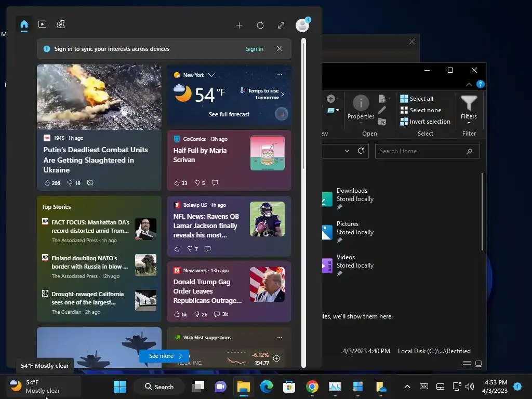Open the Play games tab icon
Viewport: 532px width, 399px height.
[x=61, y=24]
